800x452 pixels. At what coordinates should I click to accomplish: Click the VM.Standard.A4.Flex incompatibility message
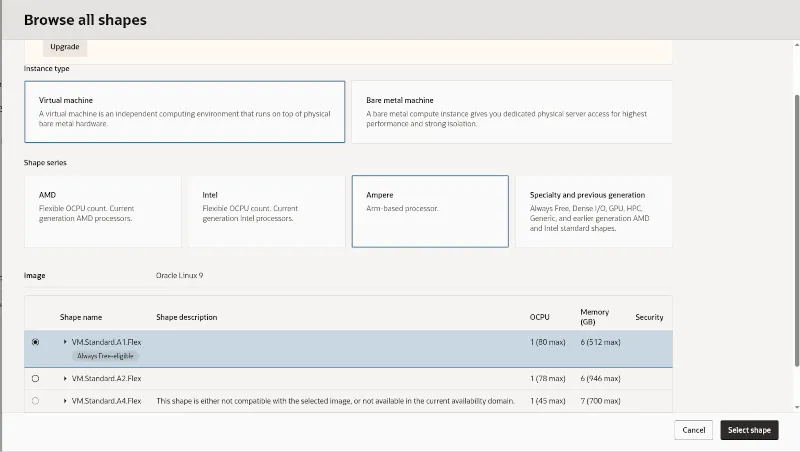click(335, 401)
